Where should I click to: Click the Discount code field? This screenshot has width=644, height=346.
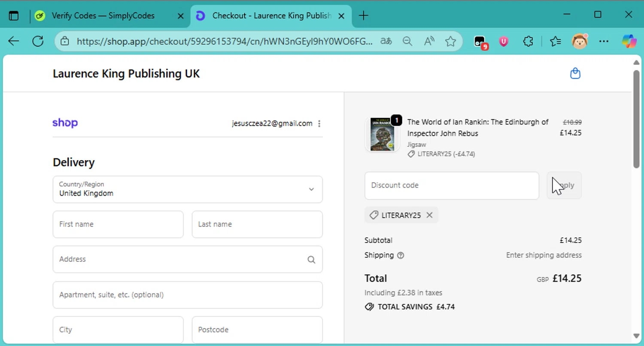click(x=452, y=185)
